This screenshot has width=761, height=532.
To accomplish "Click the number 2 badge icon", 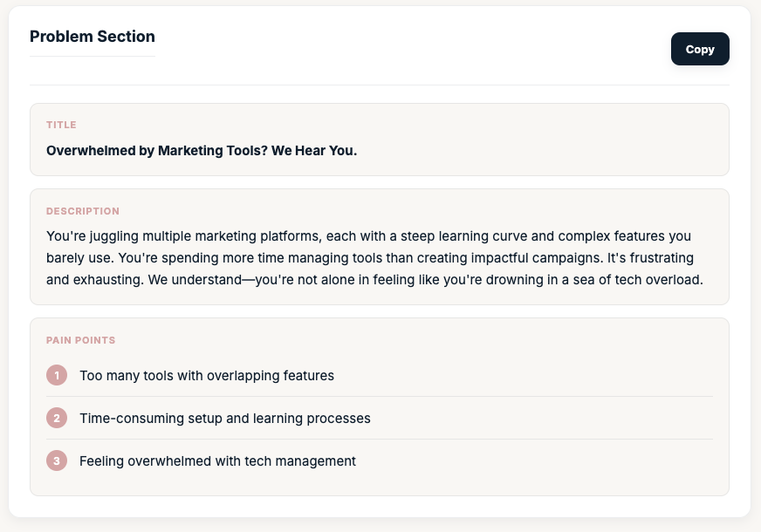I will (57, 419).
